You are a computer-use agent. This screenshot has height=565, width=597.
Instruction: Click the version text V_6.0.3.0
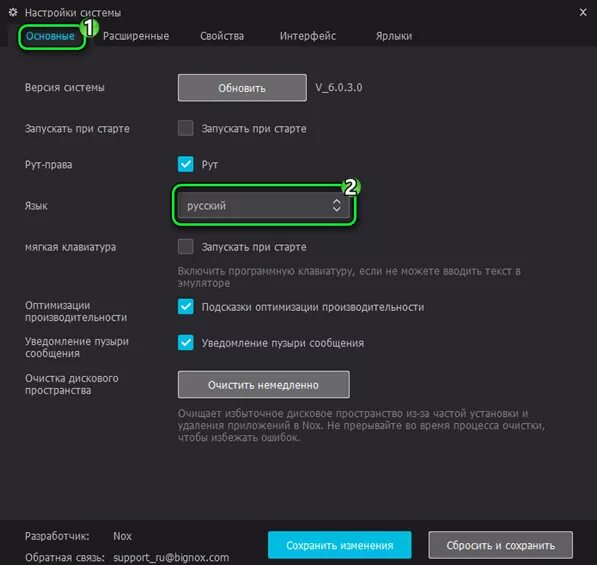[338, 87]
